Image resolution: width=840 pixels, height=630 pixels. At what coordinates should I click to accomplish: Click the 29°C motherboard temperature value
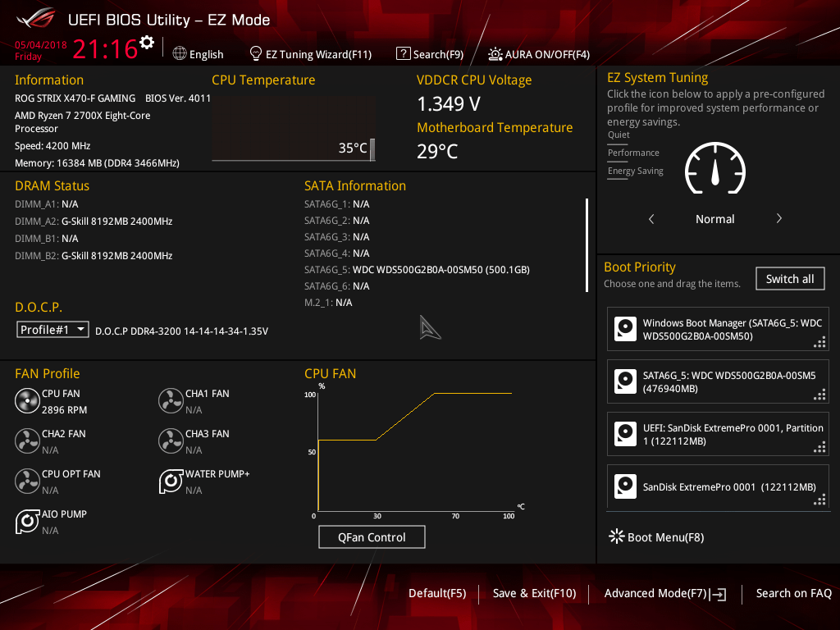(x=438, y=152)
